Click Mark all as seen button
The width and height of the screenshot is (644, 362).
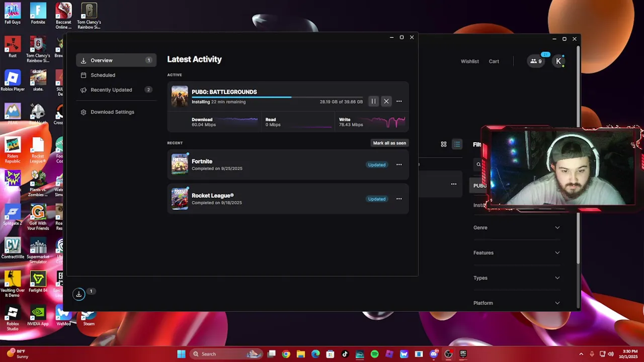389,143
